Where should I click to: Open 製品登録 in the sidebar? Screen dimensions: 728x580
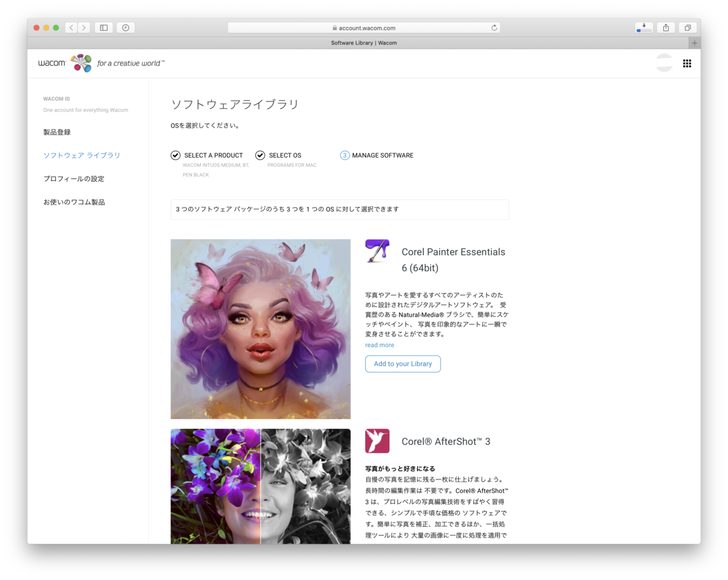57,132
